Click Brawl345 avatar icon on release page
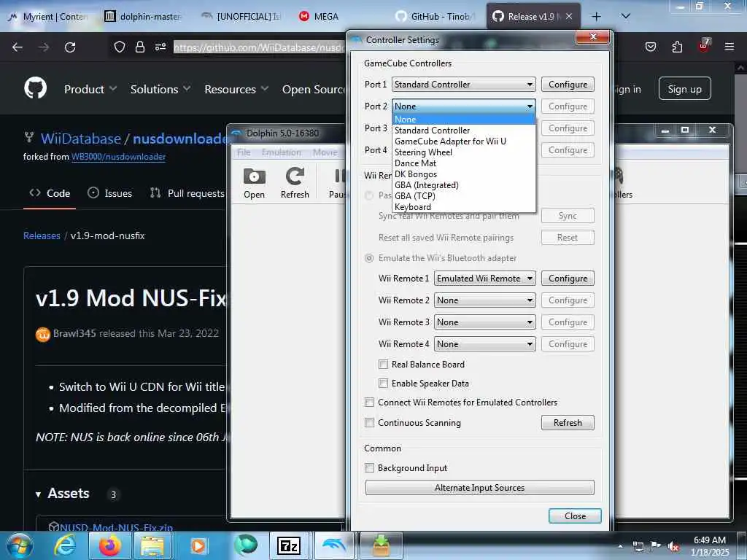Image resolution: width=747 pixels, height=560 pixels. coord(43,334)
